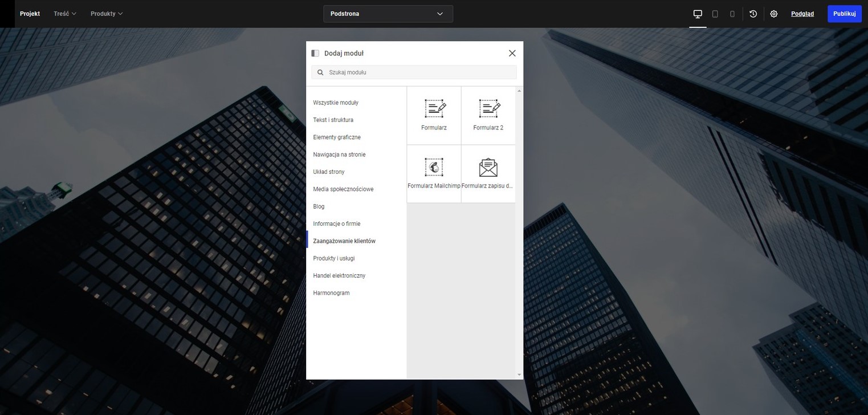Open the Harmonogram category
The height and width of the screenshot is (415, 868).
tap(331, 293)
